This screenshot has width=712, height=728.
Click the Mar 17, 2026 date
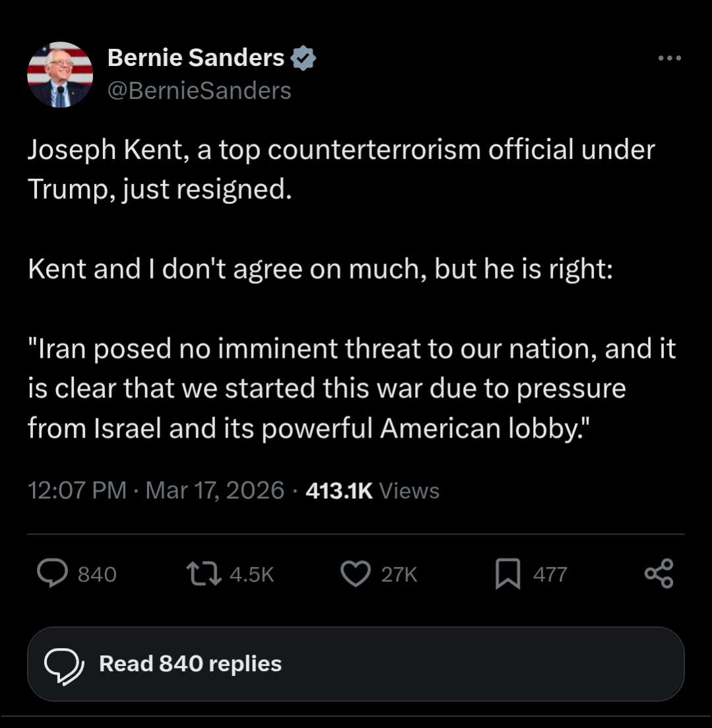(214, 490)
